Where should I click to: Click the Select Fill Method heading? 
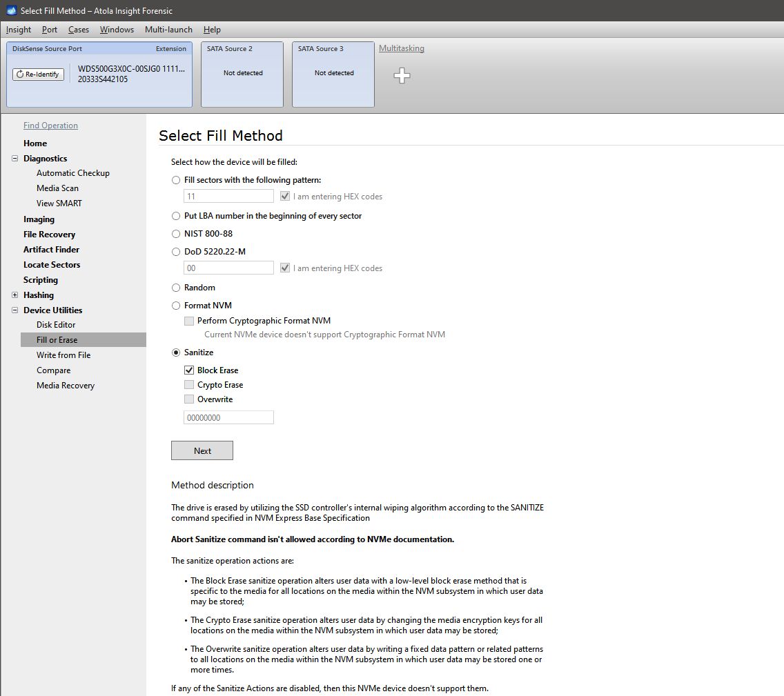pyautogui.click(x=221, y=135)
